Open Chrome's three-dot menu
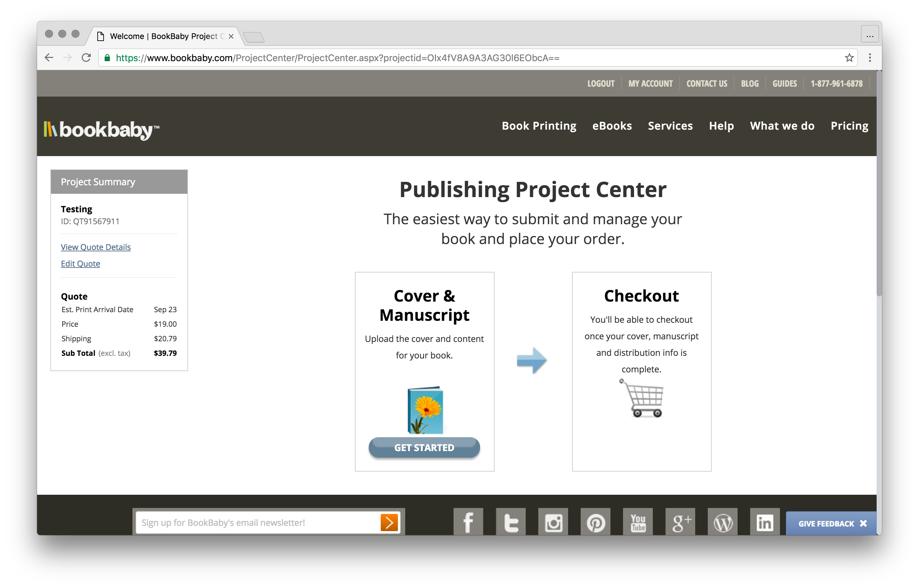 870,58
